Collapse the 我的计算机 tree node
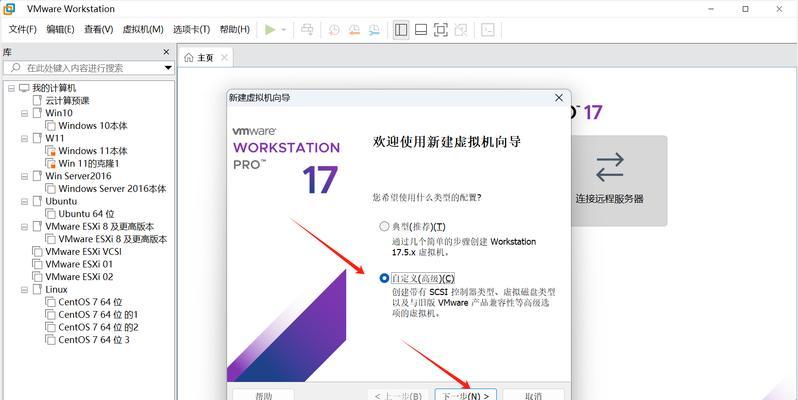Viewport: 798px width, 400px height. click(11, 88)
